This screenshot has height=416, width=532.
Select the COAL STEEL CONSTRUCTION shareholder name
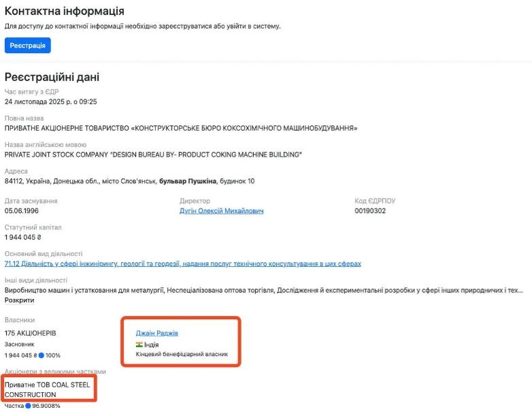pos(47,389)
